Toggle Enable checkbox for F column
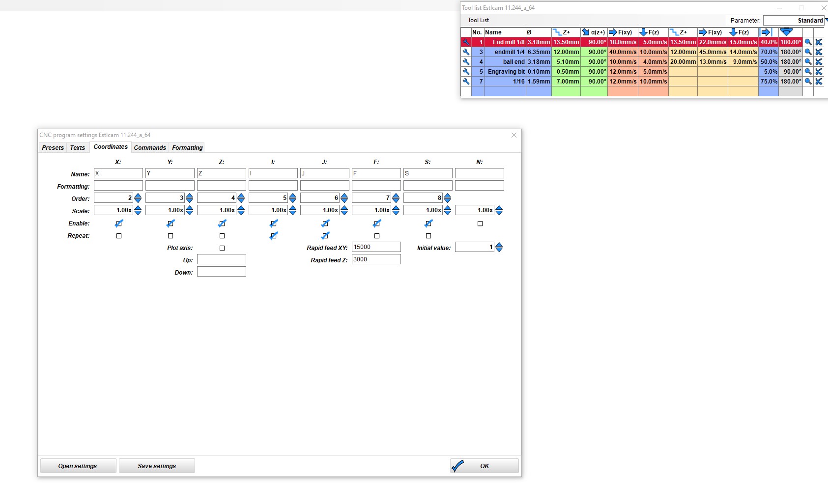This screenshot has height=504, width=828. point(377,224)
